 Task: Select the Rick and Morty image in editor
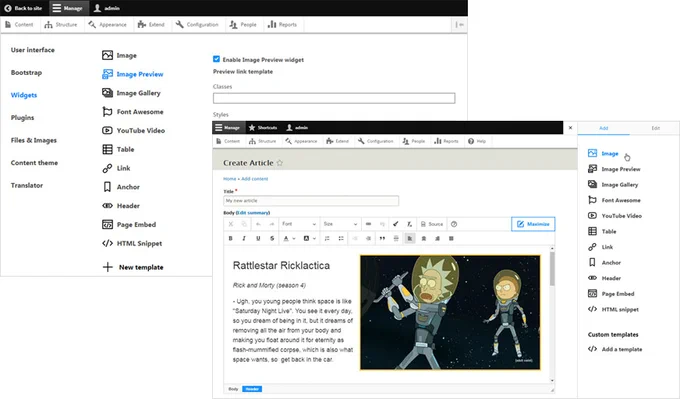tap(450, 312)
